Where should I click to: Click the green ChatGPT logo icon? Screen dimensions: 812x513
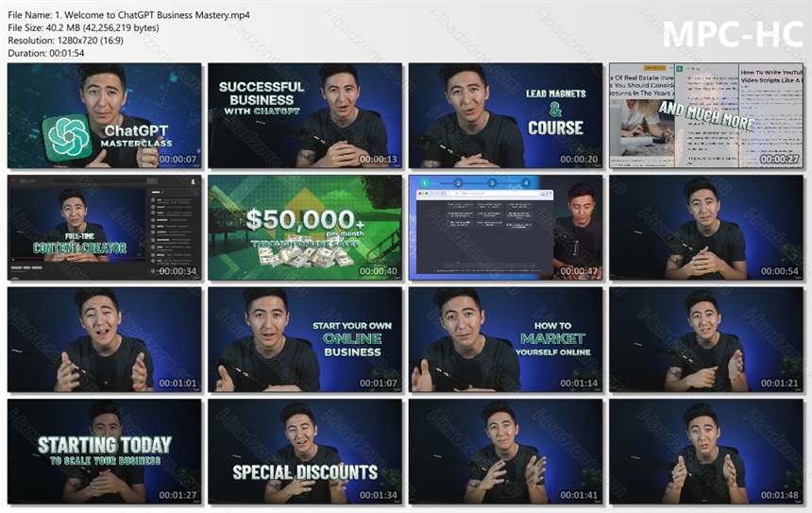67,138
